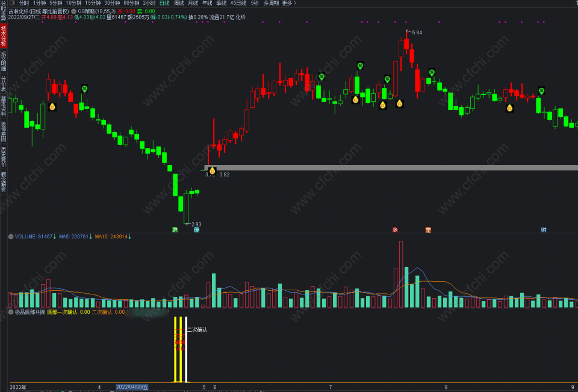Click the 2.93 low price label

coord(196,224)
